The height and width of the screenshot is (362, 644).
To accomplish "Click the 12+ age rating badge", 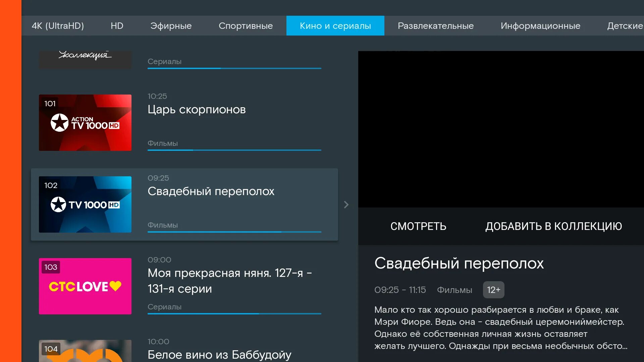I will (x=493, y=290).
